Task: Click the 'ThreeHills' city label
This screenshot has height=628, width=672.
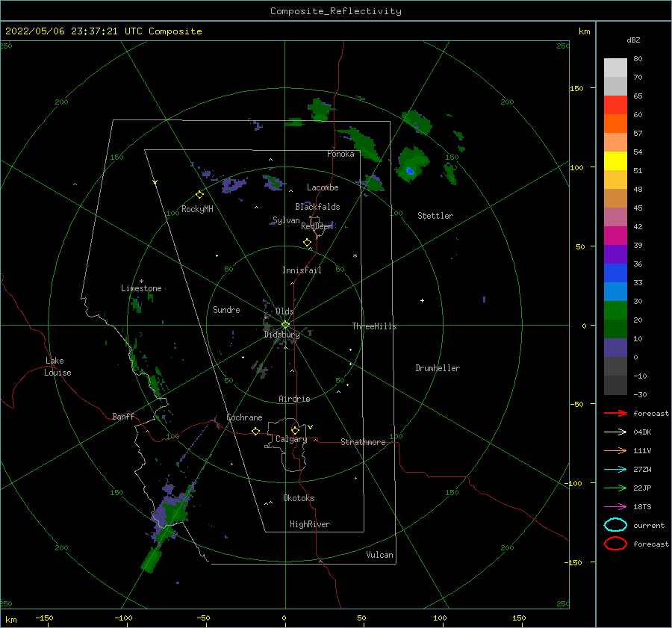Action: click(x=374, y=326)
